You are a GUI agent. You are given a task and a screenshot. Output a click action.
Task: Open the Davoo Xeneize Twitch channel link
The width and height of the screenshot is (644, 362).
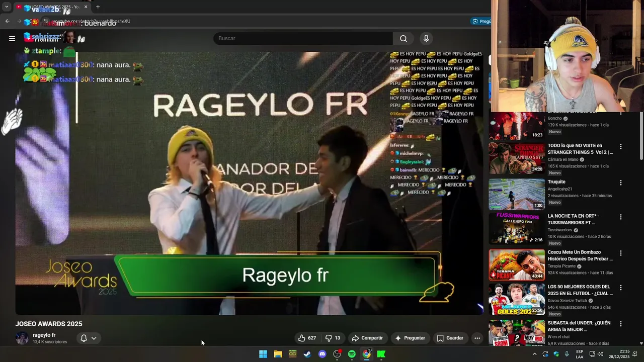tap(567, 301)
